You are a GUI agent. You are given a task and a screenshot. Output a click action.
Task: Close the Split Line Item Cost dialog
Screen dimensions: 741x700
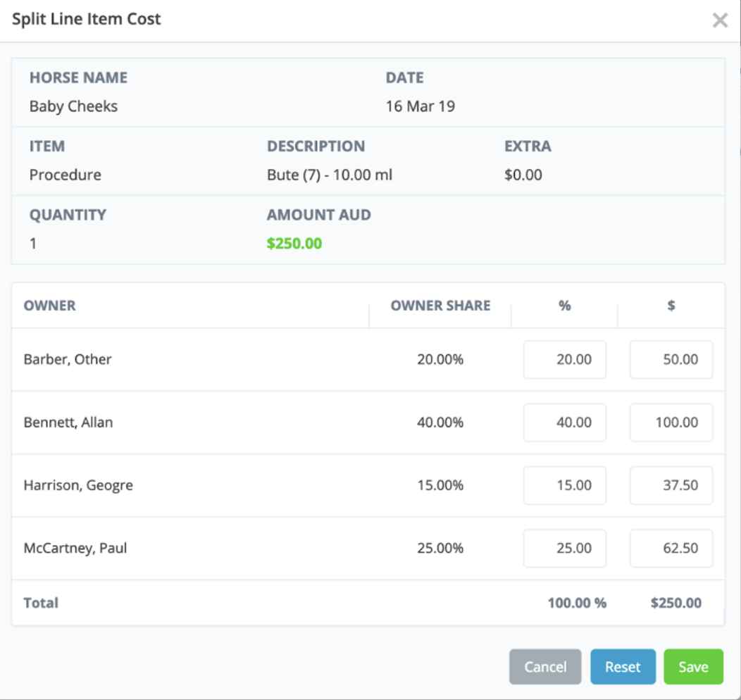[x=719, y=20]
